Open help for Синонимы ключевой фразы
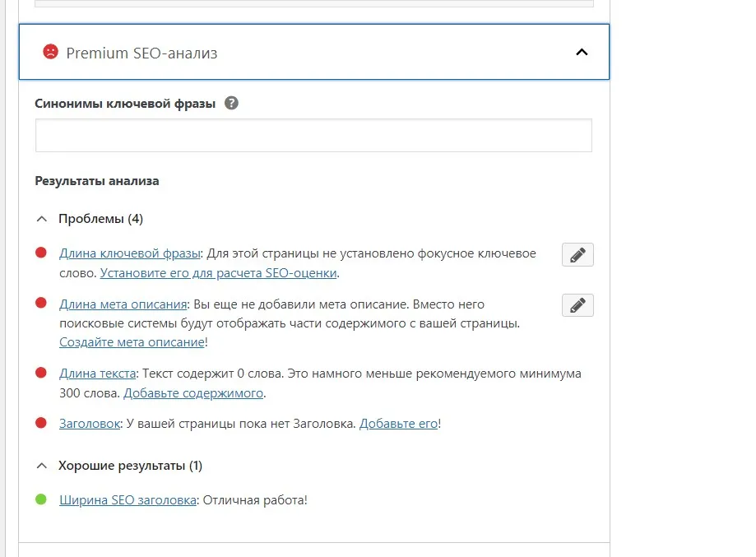 (231, 104)
